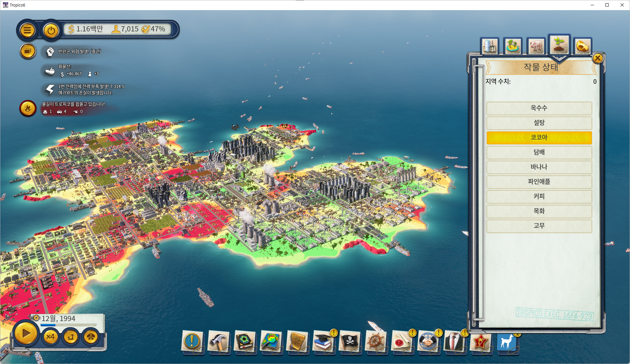630x364 pixels.
Task: Open the handshake diplomacy menu
Action: coord(428,341)
